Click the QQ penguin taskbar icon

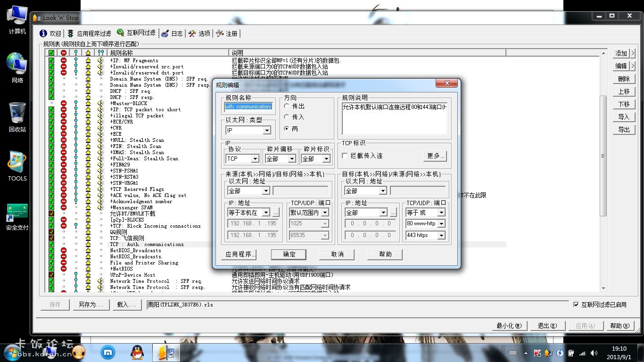click(138, 352)
